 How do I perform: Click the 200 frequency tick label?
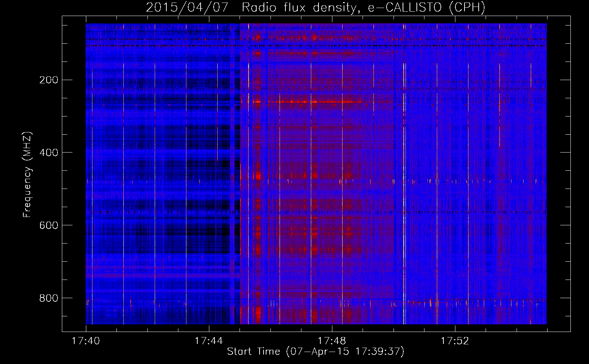49,80
